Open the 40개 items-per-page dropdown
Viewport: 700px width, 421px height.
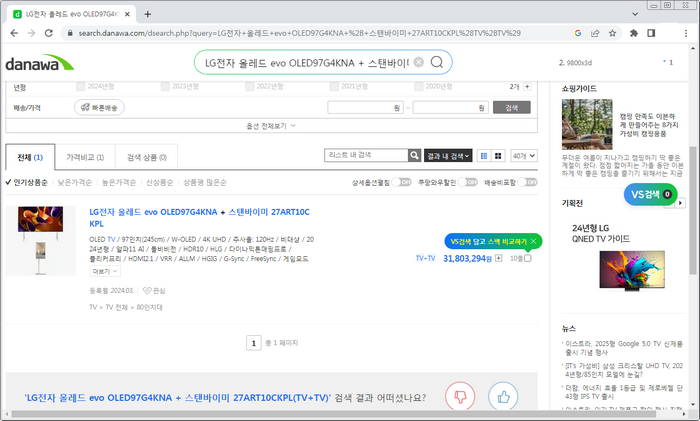[524, 156]
